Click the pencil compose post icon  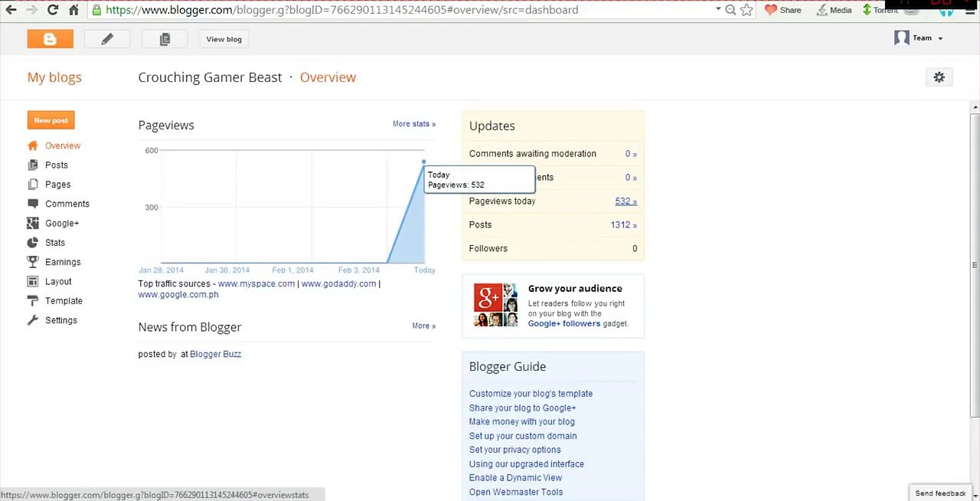[107, 39]
